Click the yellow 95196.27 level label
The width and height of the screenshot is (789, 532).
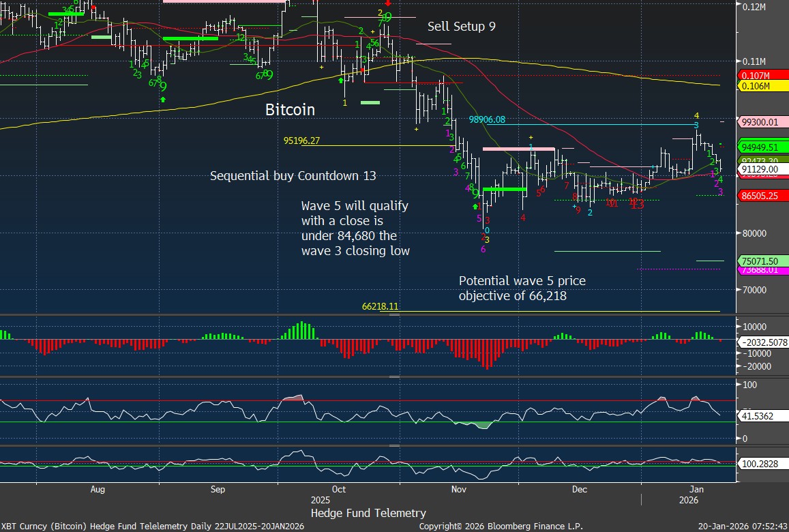301,141
